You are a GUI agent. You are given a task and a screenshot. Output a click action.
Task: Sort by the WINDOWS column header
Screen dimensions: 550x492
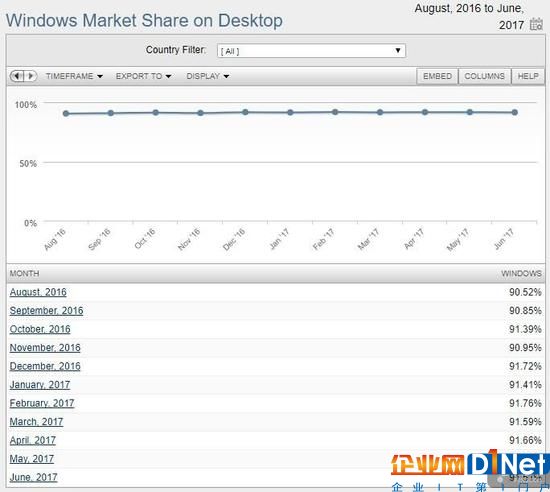click(x=521, y=274)
